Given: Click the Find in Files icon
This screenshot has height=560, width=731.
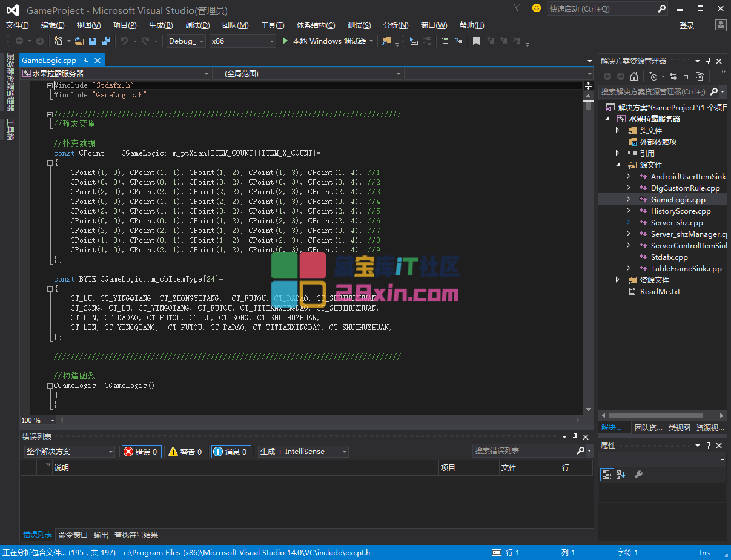Looking at the screenshot, I should (x=386, y=41).
